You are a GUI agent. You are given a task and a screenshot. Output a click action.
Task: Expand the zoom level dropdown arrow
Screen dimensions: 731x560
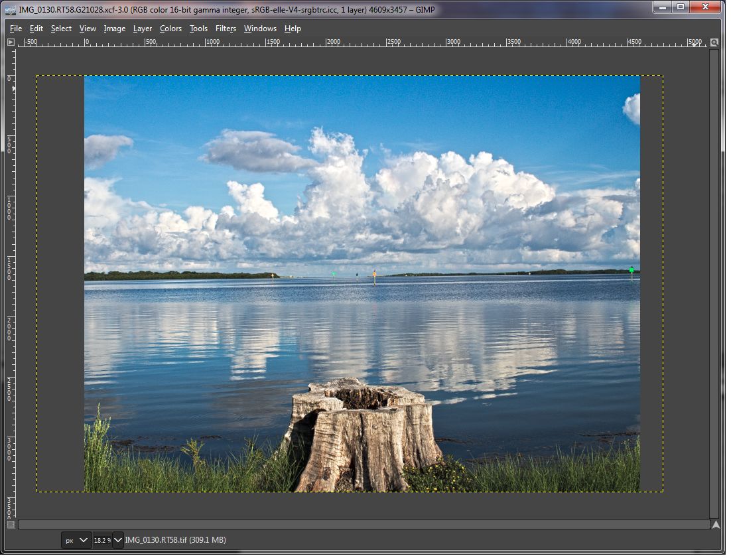pyautogui.click(x=118, y=540)
